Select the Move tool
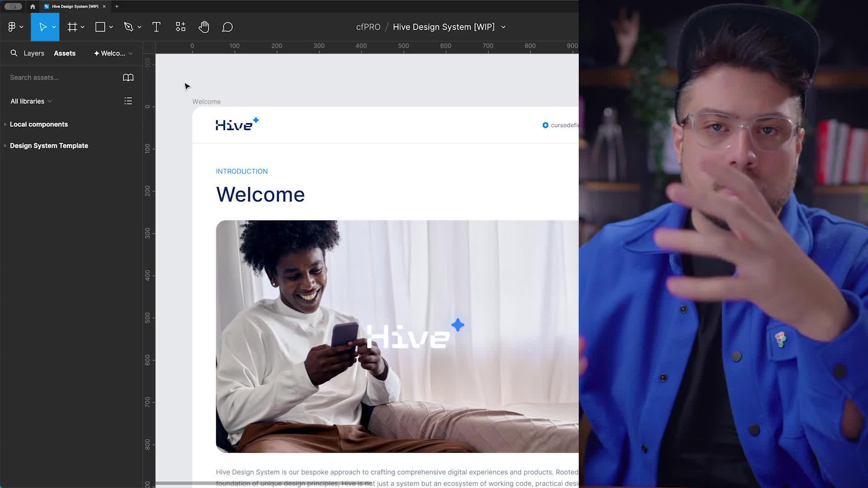Image resolution: width=868 pixels, height=488 pixels. (x=42, y=27)
